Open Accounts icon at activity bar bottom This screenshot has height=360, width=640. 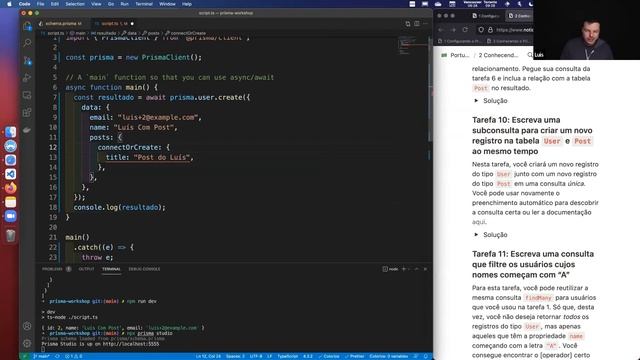[x=27, y=326]
